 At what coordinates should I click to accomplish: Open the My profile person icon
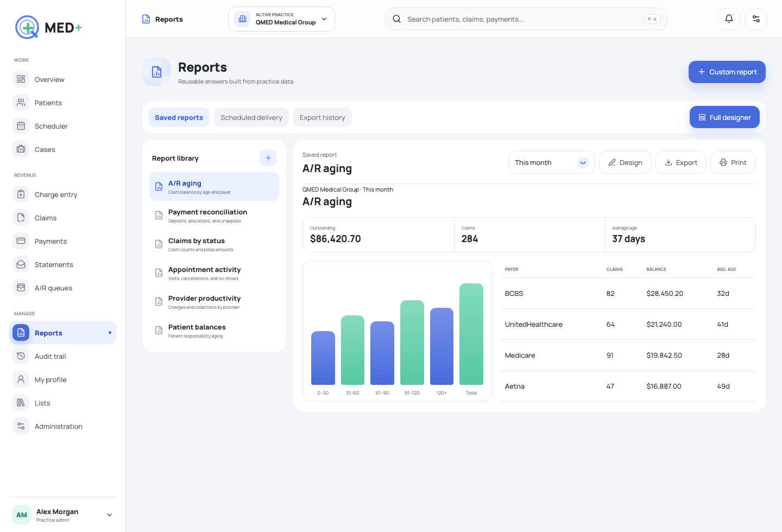[x=21, y=379]
